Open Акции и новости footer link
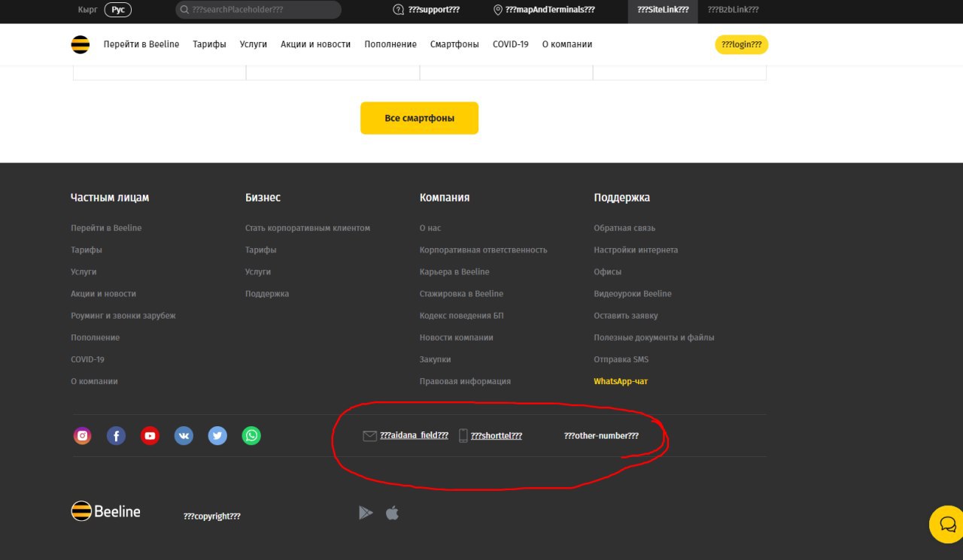Screen dimensions: 963x560 coord(104,294)
